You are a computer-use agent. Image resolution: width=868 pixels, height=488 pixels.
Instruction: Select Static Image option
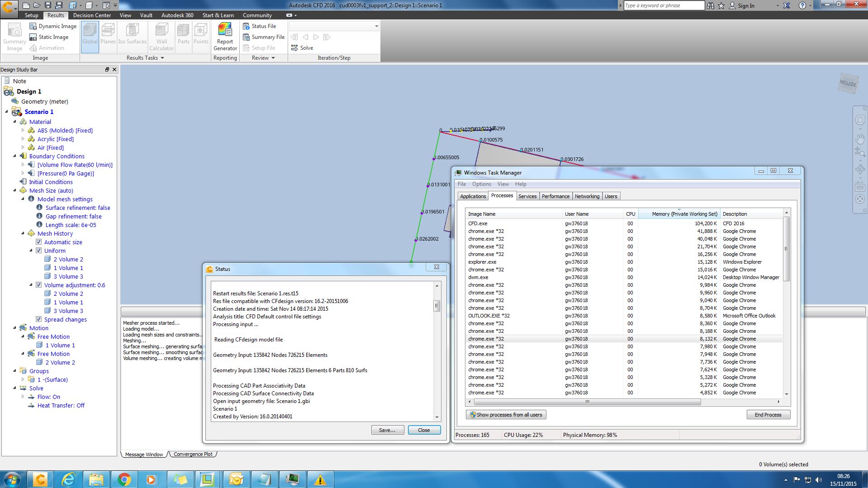coord(49,37)
